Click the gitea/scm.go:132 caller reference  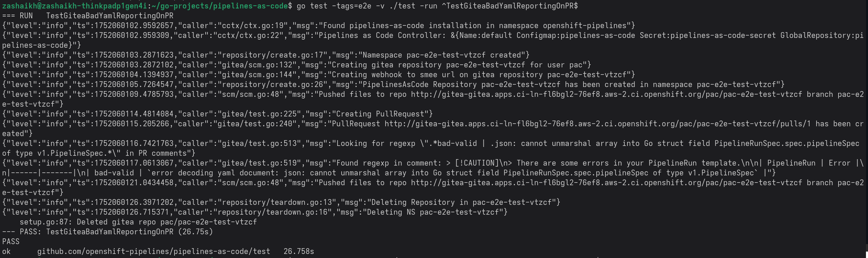(x=256, y=65)
